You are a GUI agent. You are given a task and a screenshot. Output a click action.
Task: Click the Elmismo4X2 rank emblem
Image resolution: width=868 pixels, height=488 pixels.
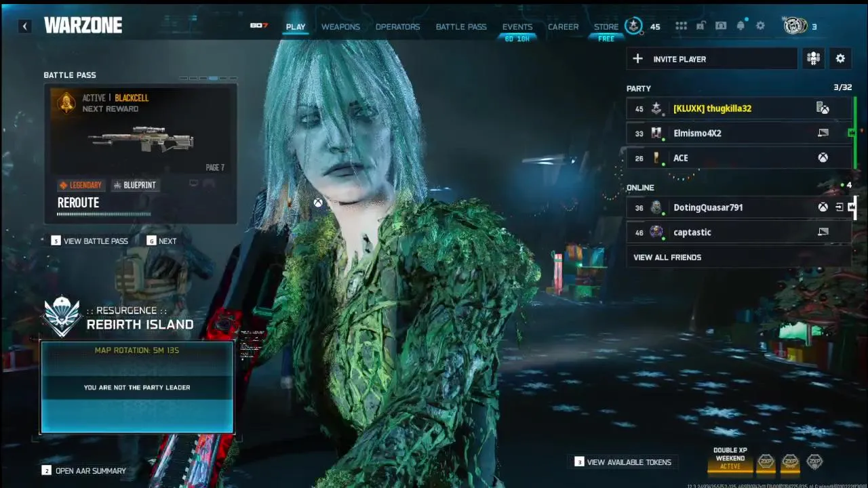point(656,134)
